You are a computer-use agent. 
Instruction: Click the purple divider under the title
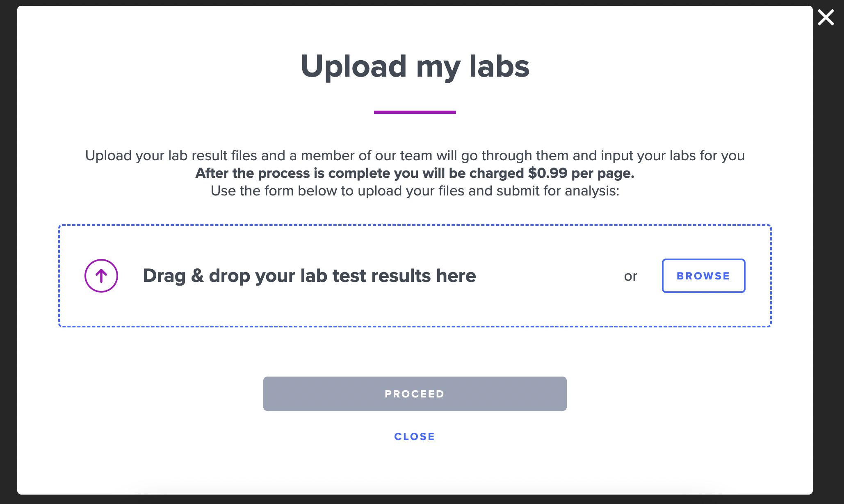point(415,112)
